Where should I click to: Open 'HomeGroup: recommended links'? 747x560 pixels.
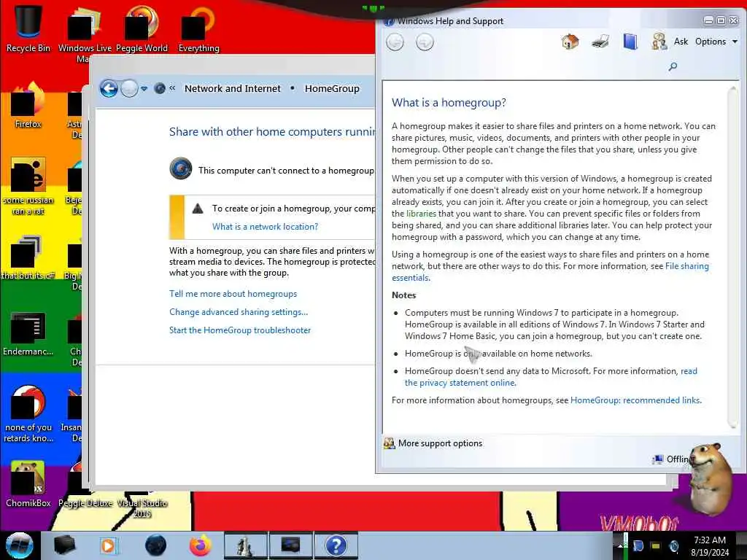(635, 400)
